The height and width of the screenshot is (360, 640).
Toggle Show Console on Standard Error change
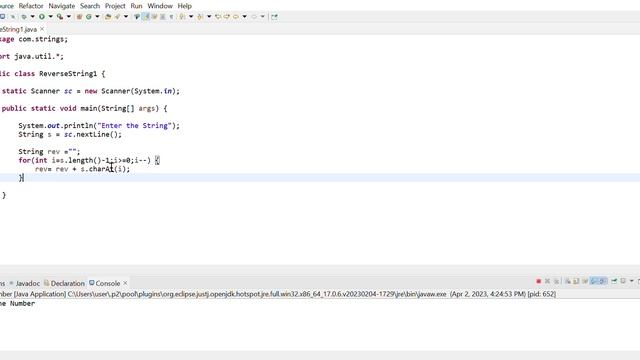pos(603,281)
